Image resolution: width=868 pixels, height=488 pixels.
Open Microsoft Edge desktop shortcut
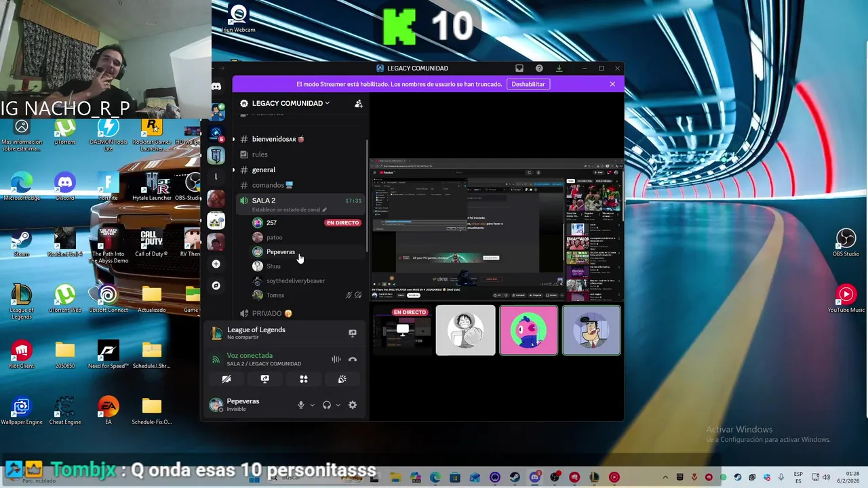coord(22,186)
